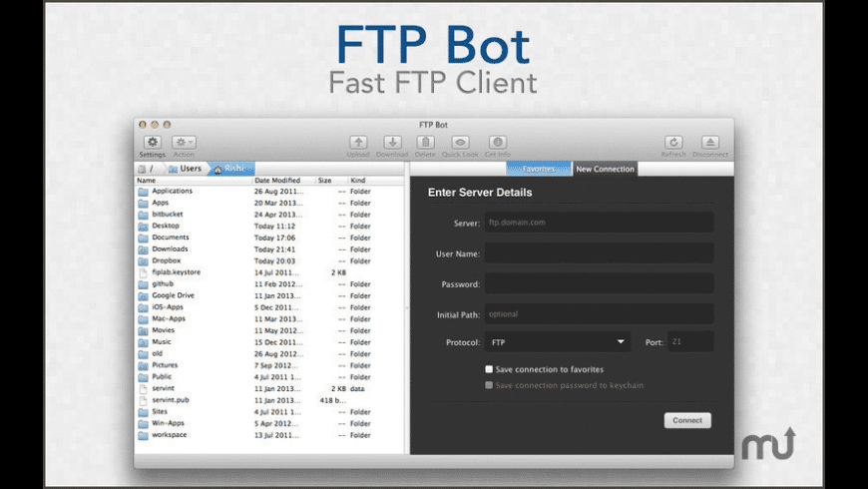Select the 'old' folder row

click(x=270, y=354)
